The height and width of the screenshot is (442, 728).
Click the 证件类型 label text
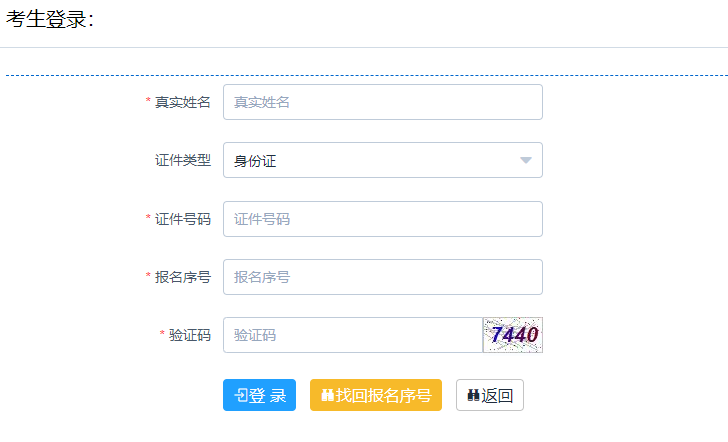pos(183,160)
